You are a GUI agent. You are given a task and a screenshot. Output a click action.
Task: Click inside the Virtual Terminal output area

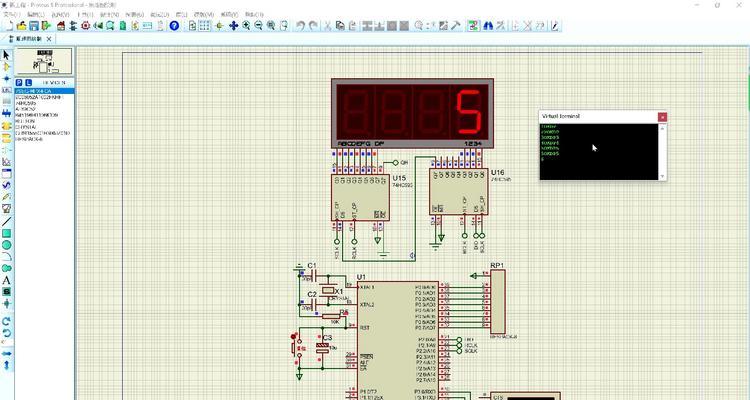pyautogui.click(x=599, y=152)
